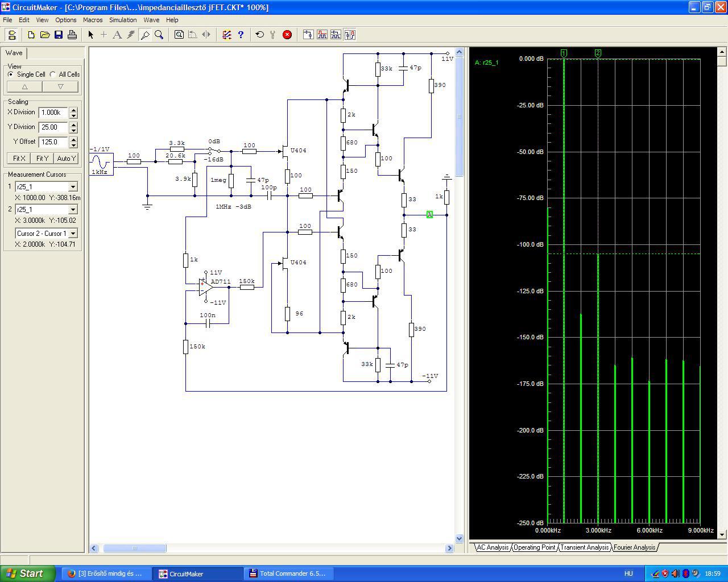Print the schematic with printer icon
This screenshot has height=582, width=728.
[x=72, y=35]
